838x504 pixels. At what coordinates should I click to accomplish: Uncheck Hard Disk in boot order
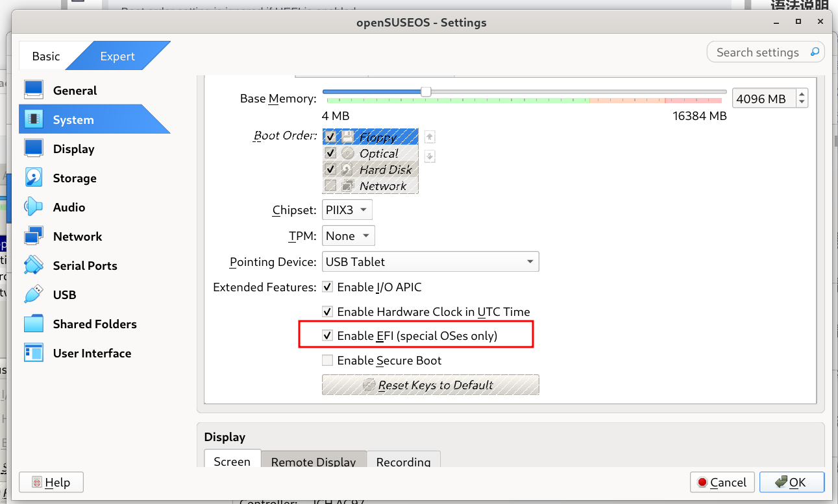(x=330, y=169)
